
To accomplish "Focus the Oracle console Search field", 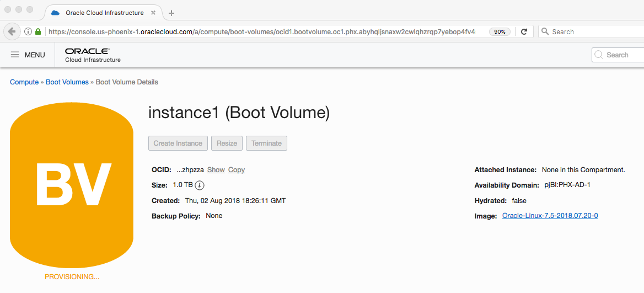I will point(618,55).
